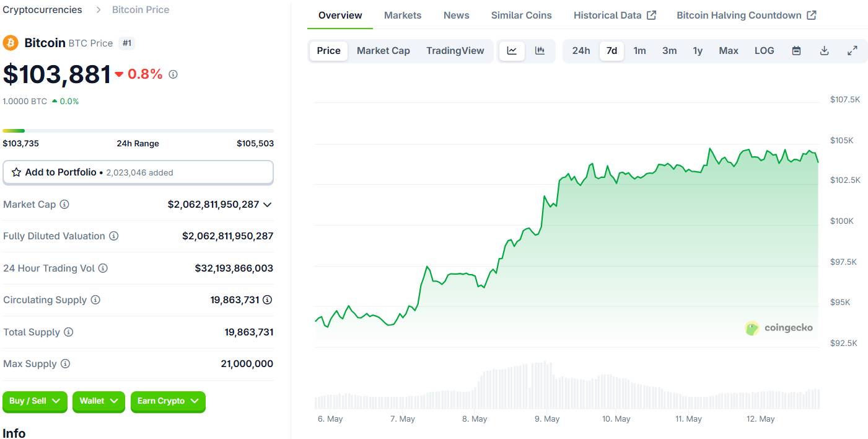Click the 0.8% price change text
This screenshot has height=439, width=868.
(x=145, y=74)
